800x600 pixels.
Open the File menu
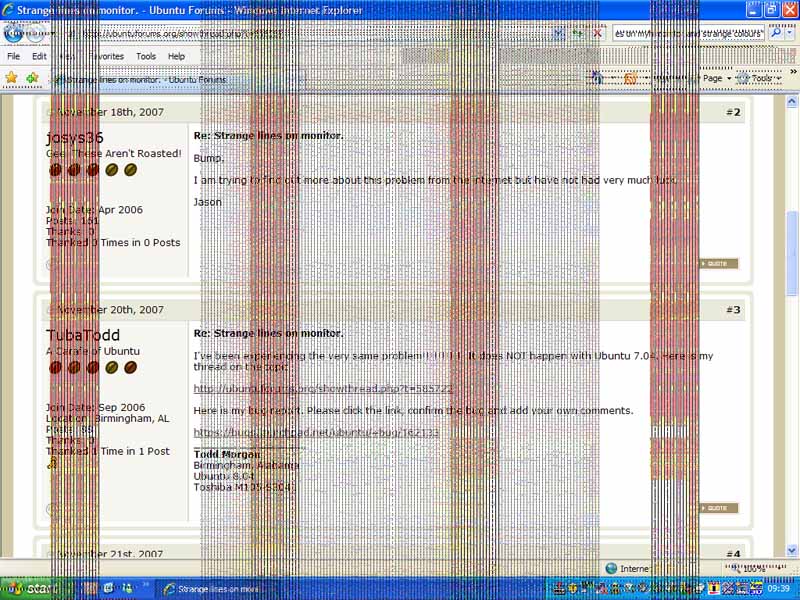tap(14, 57)
